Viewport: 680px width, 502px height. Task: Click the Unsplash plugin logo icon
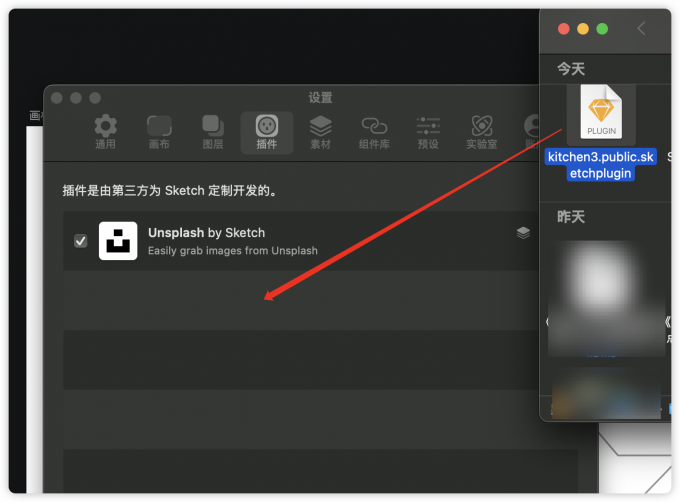[118, 241]
